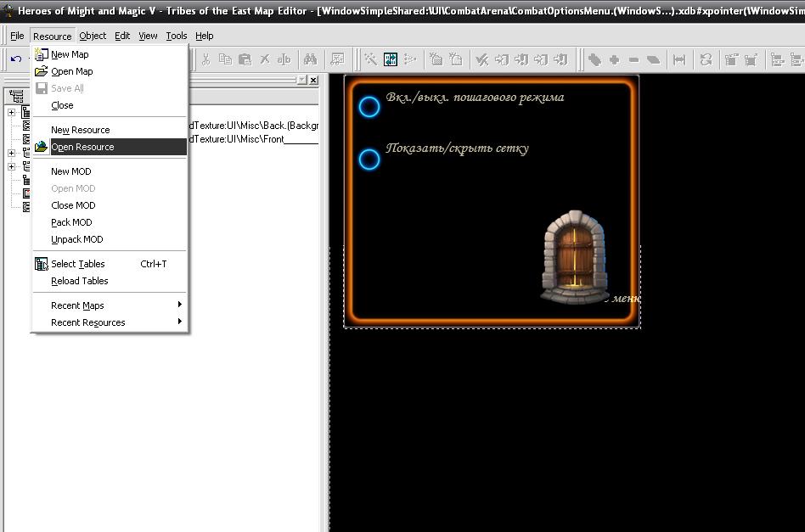Click the tree view tab icon in left panel

click(x=16, y=96)
